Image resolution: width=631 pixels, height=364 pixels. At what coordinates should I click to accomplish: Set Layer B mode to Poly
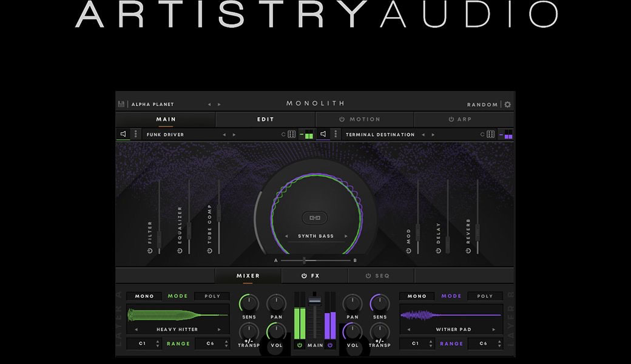pos(485,296)
